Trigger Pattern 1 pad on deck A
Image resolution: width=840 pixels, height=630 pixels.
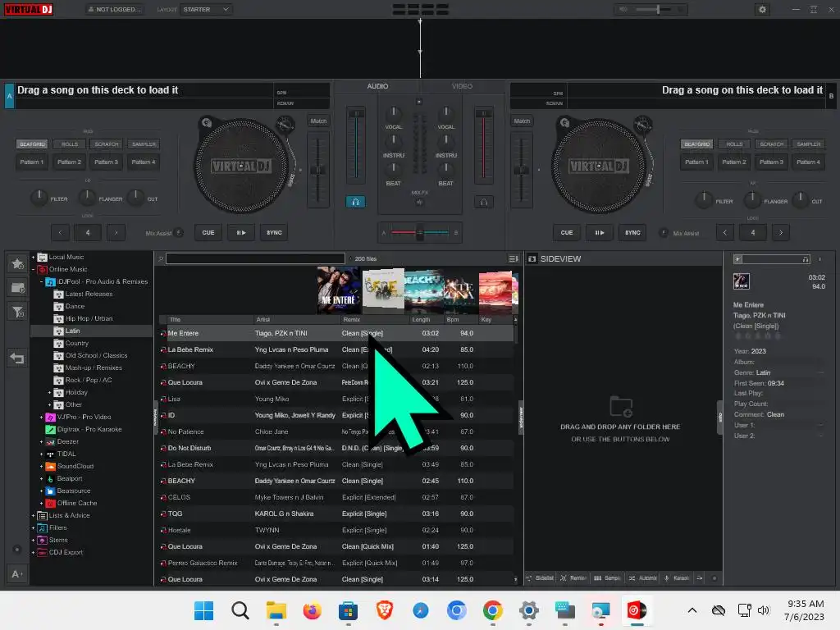(32, 162)
